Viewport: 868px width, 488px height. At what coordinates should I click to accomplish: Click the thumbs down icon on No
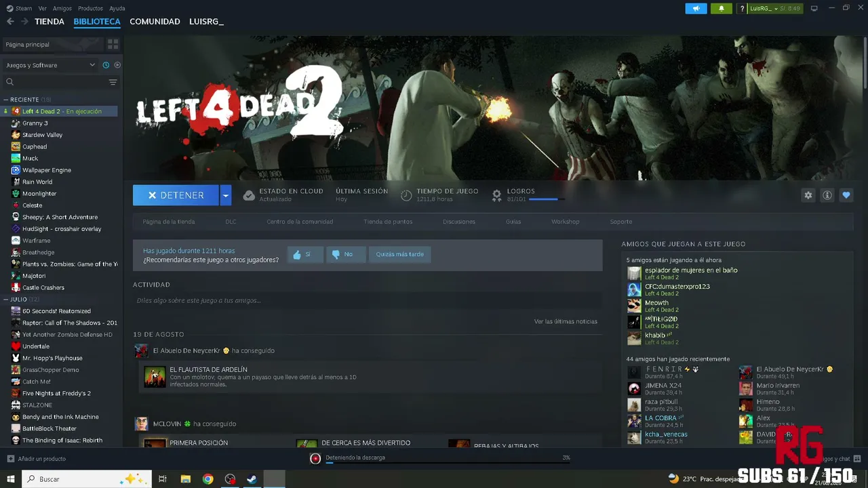(336, 255)
